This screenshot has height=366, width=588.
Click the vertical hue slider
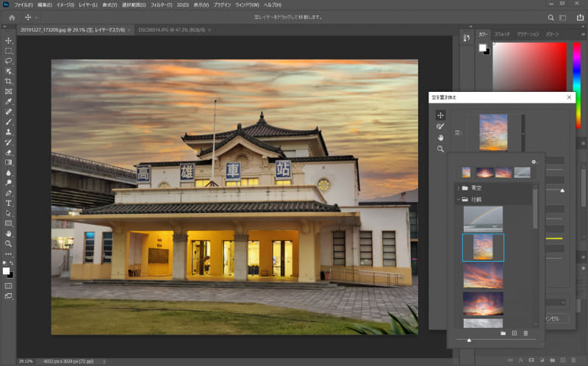pyautogui.click(x=577, y=85)
